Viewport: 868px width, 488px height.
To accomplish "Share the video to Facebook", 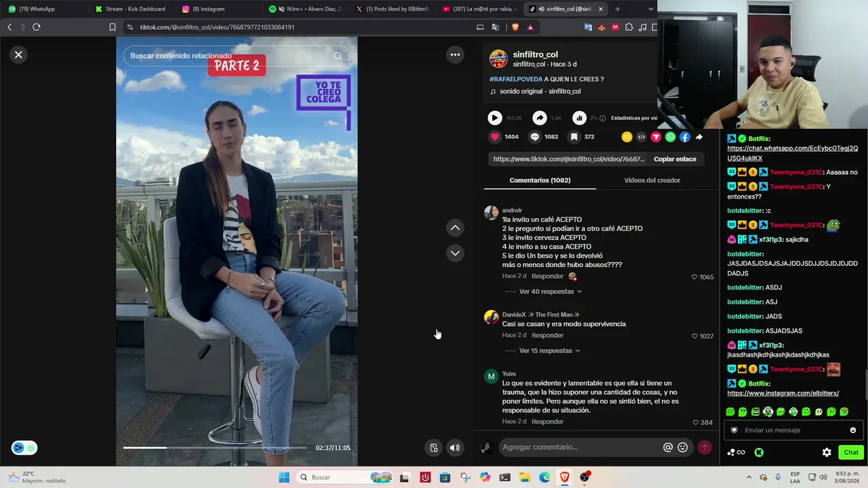I will [x=685, y=137].
